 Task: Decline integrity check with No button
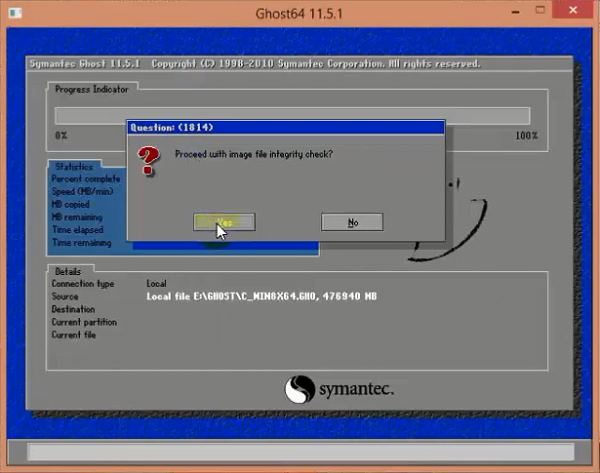[x=352, y=222]
